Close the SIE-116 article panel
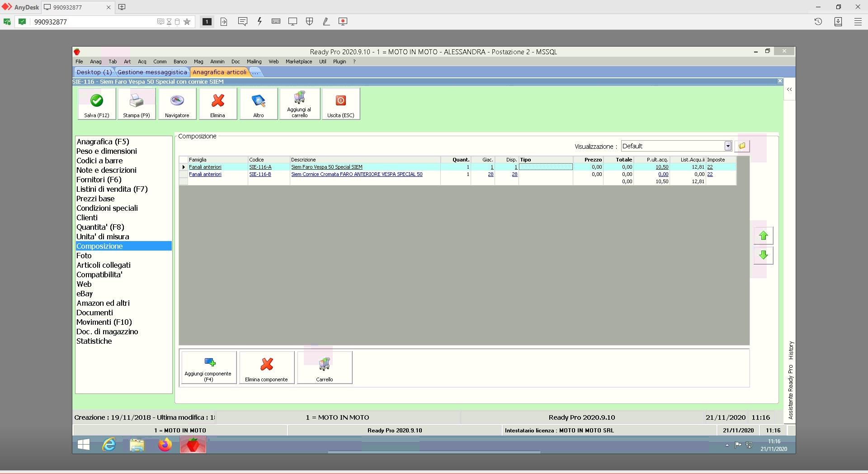 coord(780,81)
